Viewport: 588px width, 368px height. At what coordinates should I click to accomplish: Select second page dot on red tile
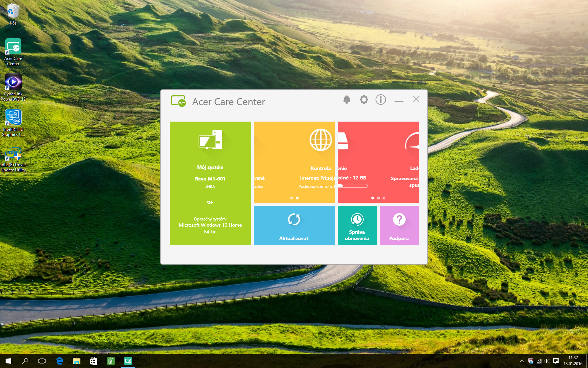coord(378,198)
